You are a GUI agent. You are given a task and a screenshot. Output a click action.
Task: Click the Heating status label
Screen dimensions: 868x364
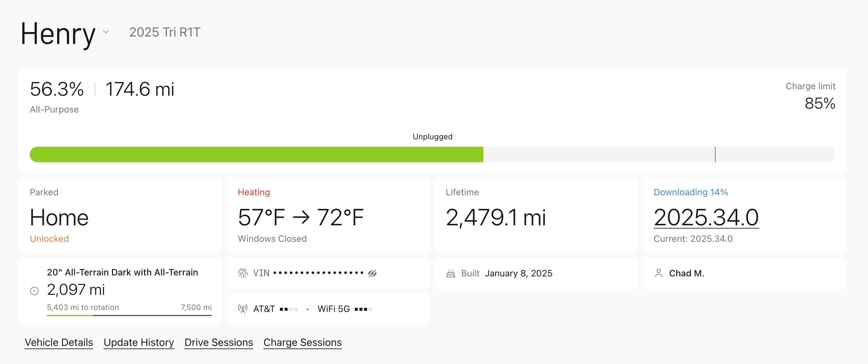(254, 192)
